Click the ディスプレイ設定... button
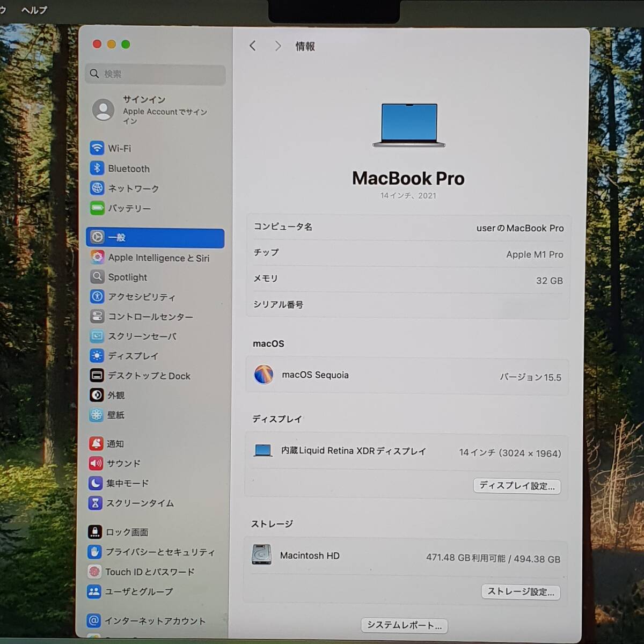The width and height of the screenshot is (644, 644). pos(517,486)
